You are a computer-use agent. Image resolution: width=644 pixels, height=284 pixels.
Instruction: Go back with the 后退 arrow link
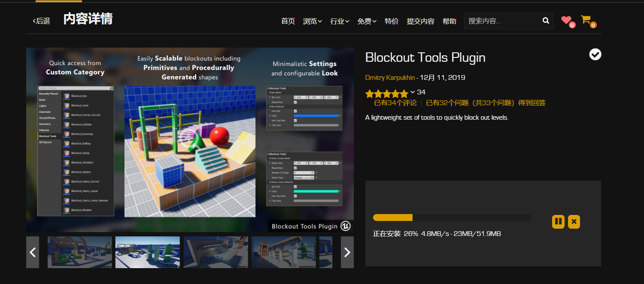[42, 21]
